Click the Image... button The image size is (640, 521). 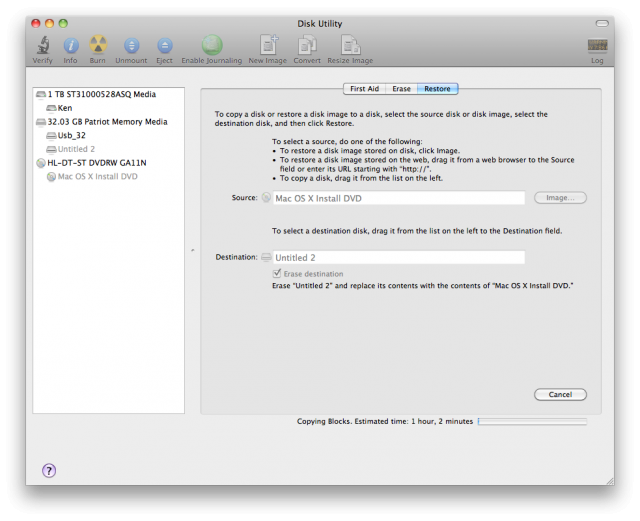click(560, 198)
